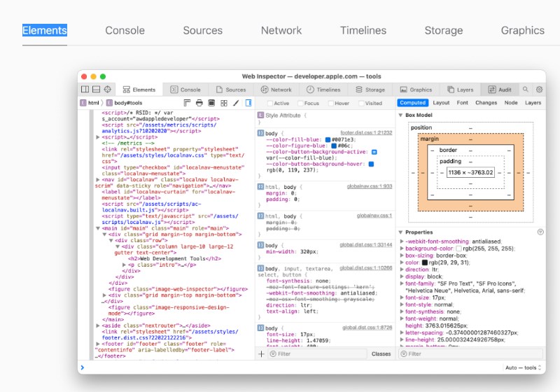The image size is (560, 392).
Task: Click the blue --color-fill-blue swatch
Action: [x=326, y=139]
